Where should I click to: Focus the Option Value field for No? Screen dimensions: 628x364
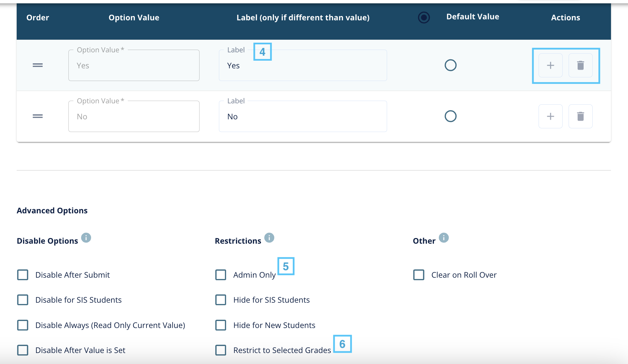coord(134,117)
